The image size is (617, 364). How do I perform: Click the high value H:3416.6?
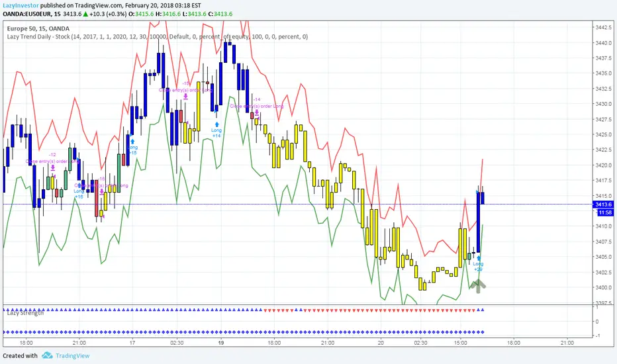(x=168, y=14)
